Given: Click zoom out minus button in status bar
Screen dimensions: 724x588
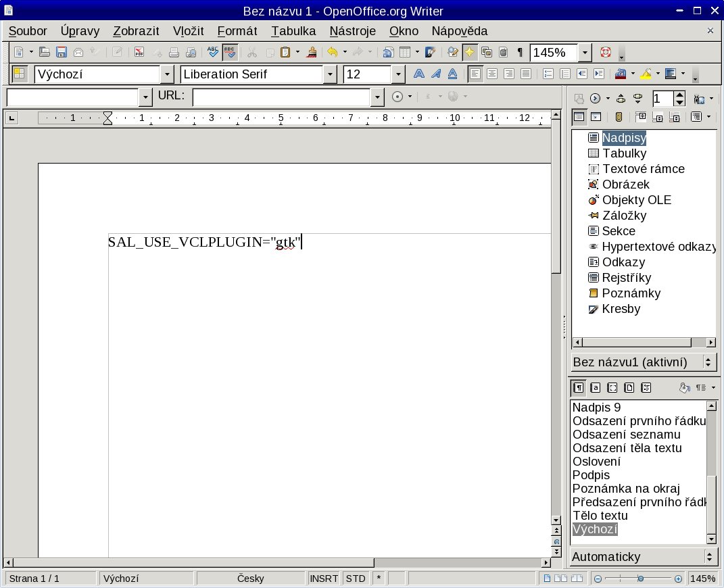Looking at the screenshot, I should (598, 579).
